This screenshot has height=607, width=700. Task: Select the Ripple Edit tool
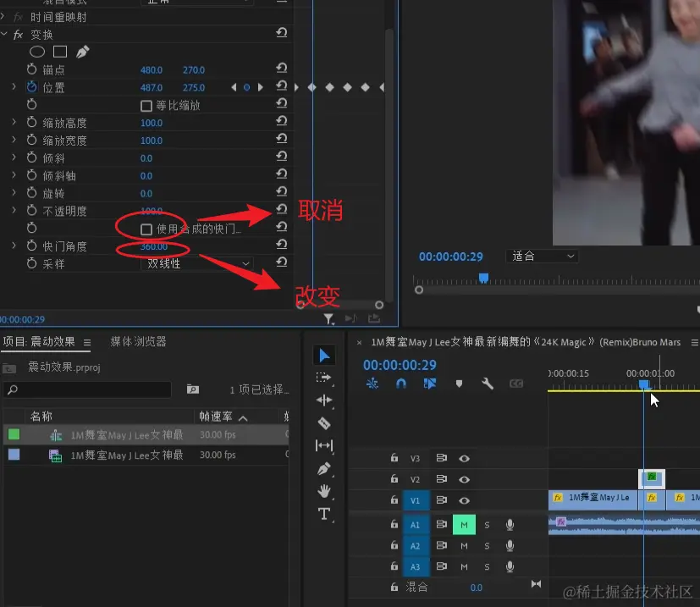324,400
